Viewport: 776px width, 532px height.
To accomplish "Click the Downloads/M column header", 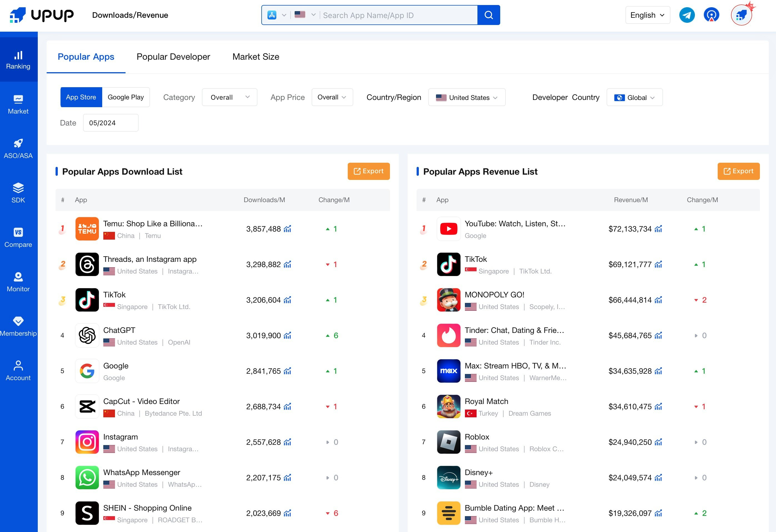I will 264,200.
